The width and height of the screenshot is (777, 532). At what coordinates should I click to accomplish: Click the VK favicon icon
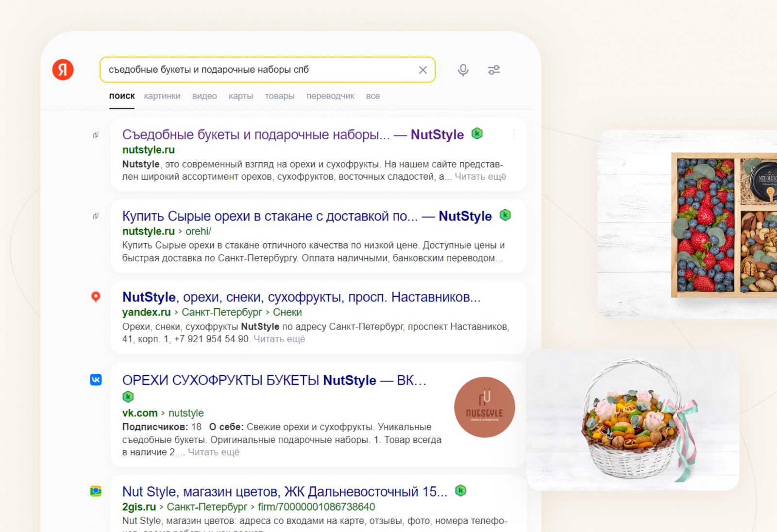96,380
